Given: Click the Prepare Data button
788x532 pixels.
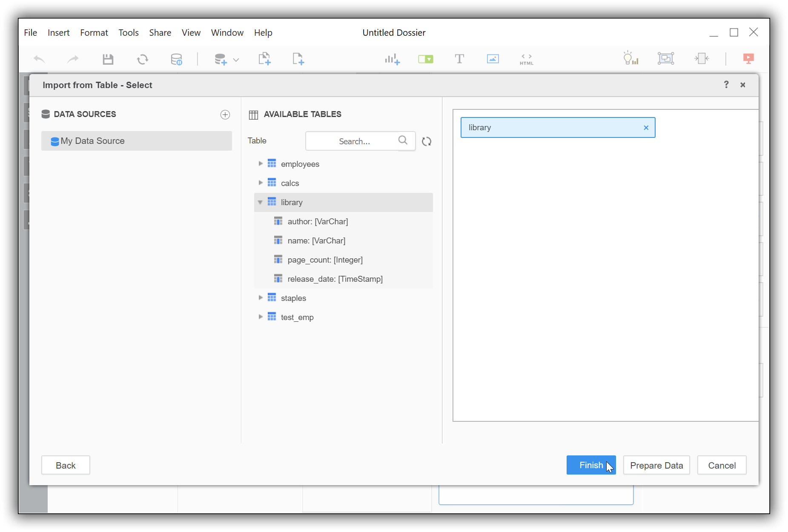Looking at the screenshot, I should pyautogui.click(x=656, y=465).
